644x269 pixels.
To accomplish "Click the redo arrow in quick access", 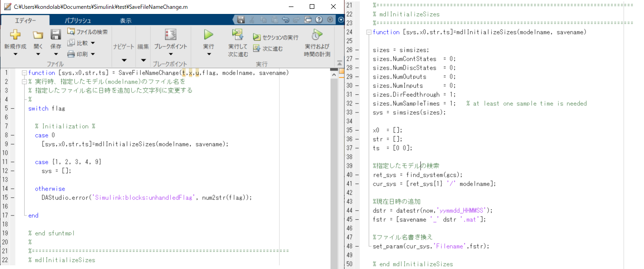I will coord(296,20).
